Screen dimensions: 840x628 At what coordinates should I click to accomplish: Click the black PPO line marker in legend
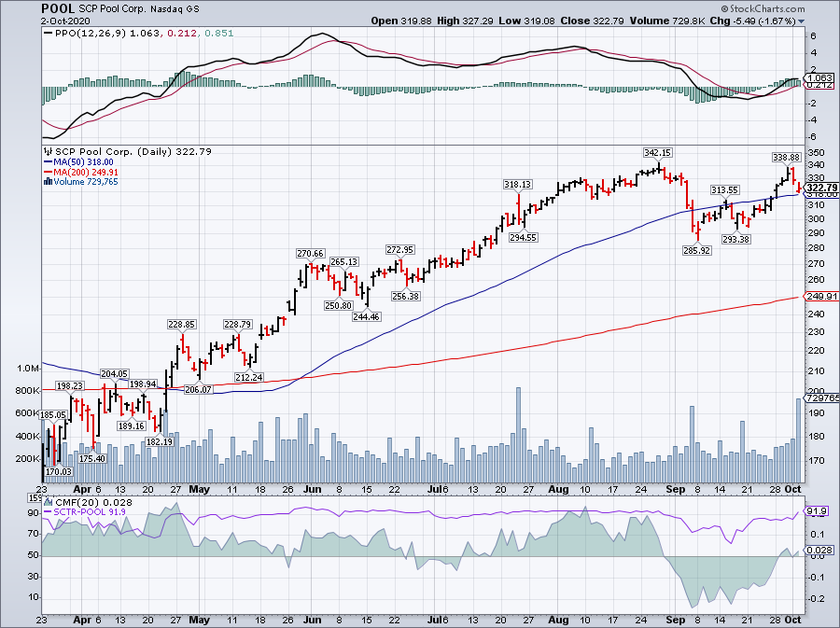pos(49,34)
